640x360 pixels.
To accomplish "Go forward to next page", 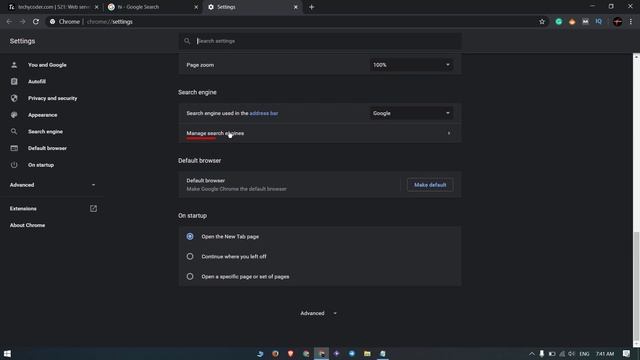I will pyautogui.click(x=22, y=22).
